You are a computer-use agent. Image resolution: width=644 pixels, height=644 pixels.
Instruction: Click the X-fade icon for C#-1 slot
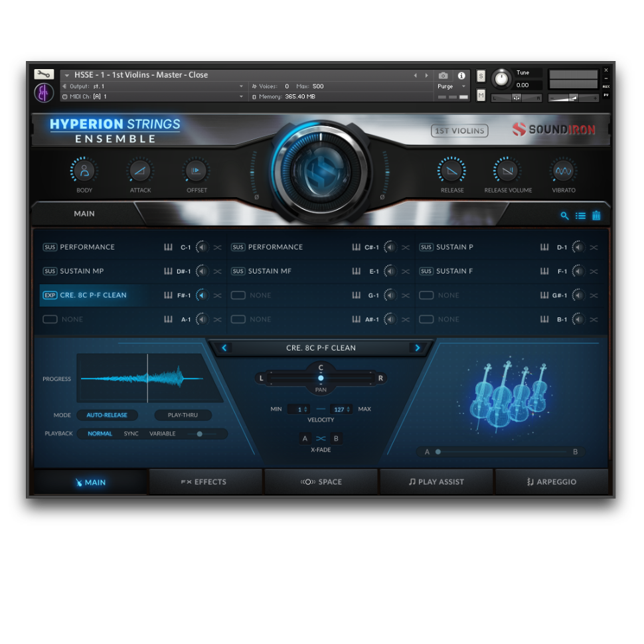pos(406,247)
